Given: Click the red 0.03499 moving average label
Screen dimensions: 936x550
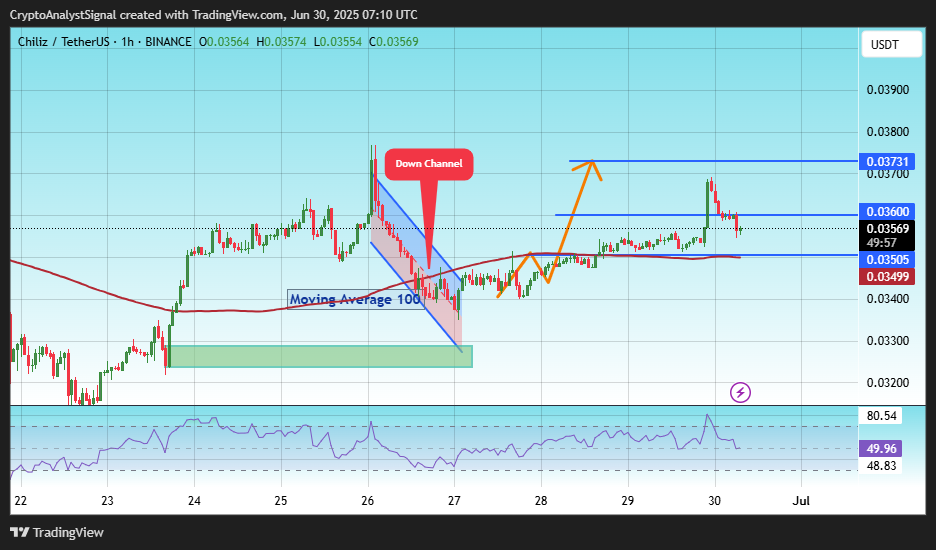Looking at the screenshot, I should (887, 276).
